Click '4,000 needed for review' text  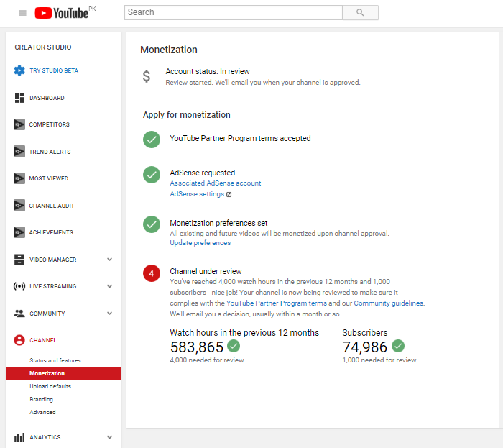click(207, 360)
